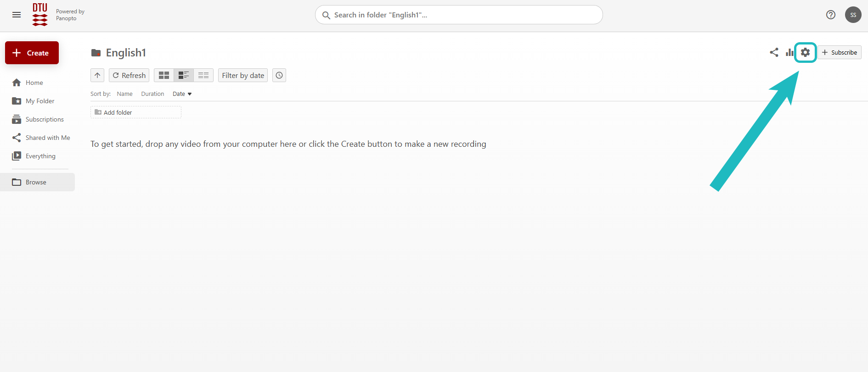Click the folder share icon
Screen dimensions: 868x372
(x=774, y=52)
